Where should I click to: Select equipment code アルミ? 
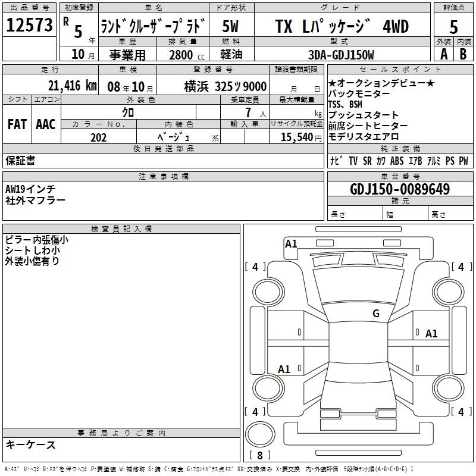coord(434,161)
